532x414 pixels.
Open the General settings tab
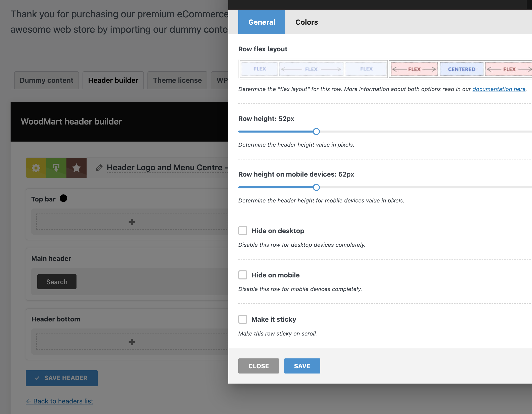click(262, 22)
